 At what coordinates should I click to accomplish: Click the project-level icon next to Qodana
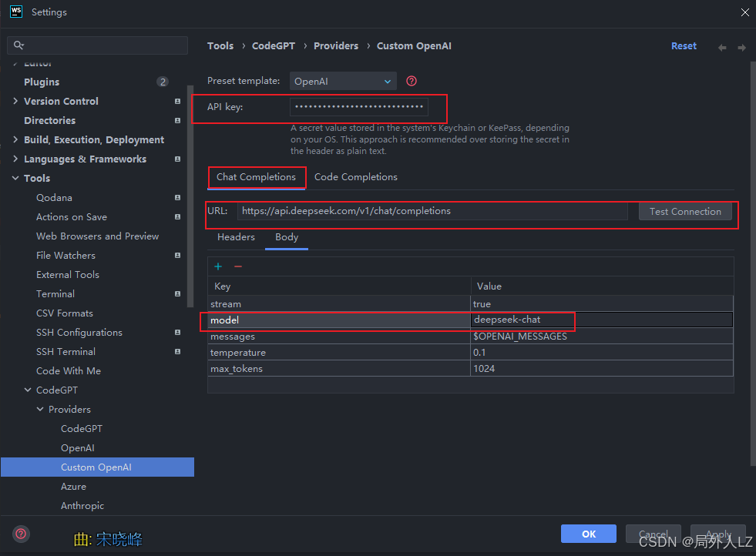click(x=177, y=198)
